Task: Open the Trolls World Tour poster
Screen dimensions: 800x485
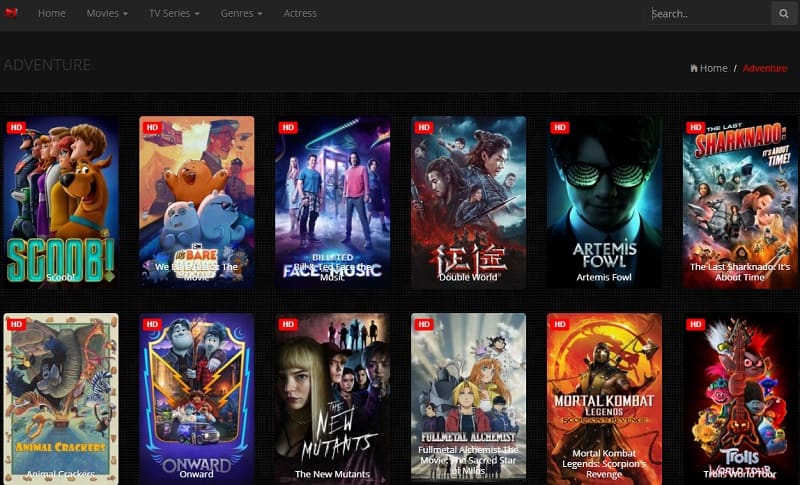Action: pos(740,399)
